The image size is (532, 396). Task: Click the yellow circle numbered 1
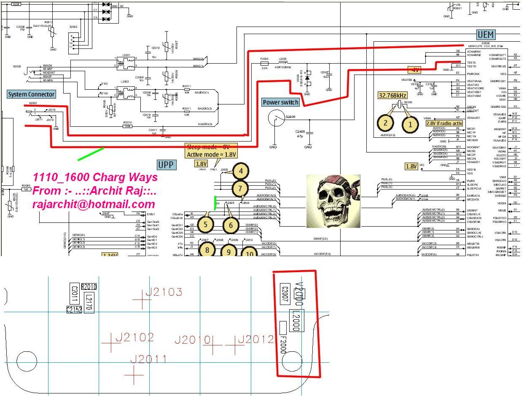[x=410, y=124]
